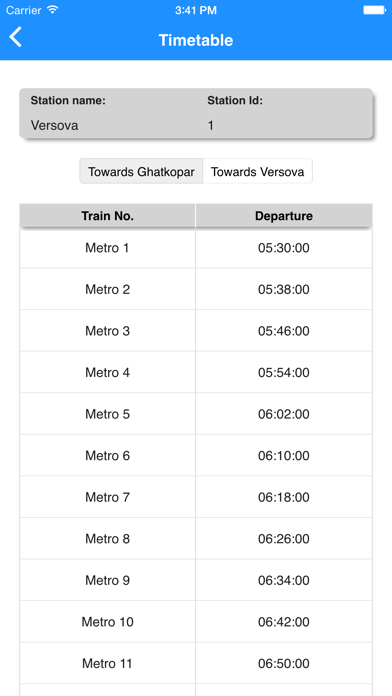This screenshot has width=392, height=696.
Task: Select Towards Ghatkopar segment
Action: point(141,171)
